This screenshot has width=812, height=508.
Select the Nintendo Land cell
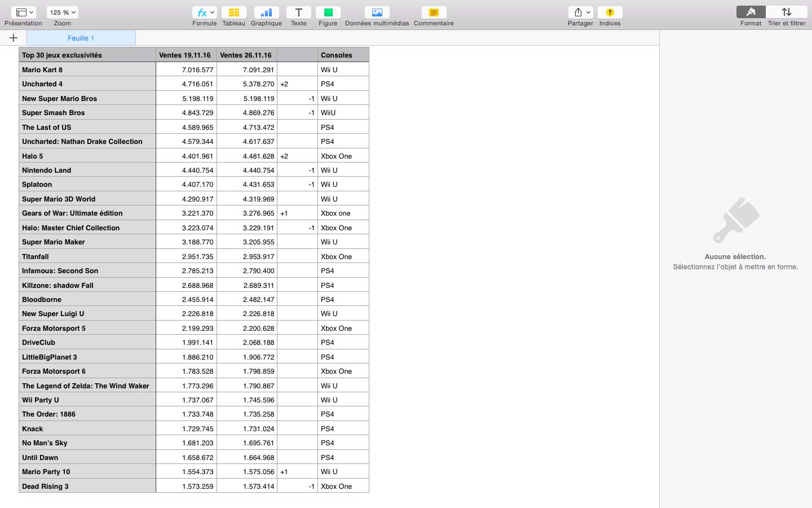click(x=87, y=170)
